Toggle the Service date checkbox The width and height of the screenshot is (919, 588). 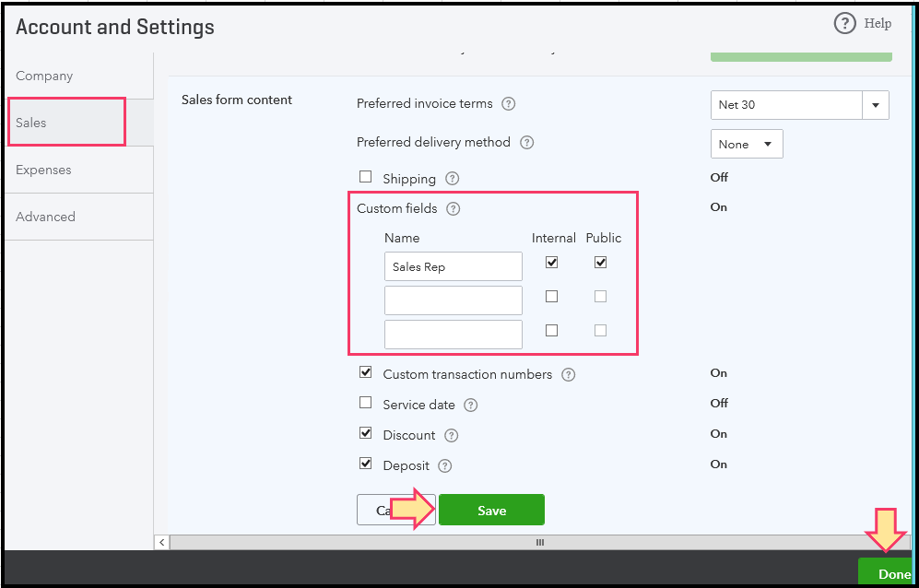tap(366, 403)
